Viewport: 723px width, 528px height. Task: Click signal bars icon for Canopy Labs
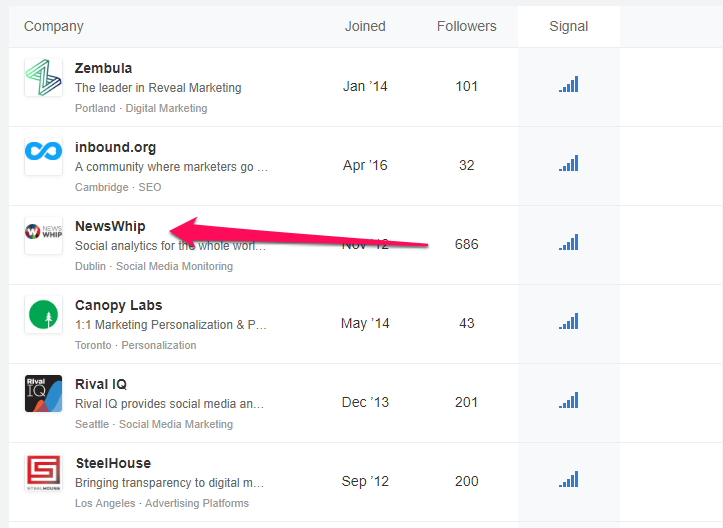[x=569, y=321]
